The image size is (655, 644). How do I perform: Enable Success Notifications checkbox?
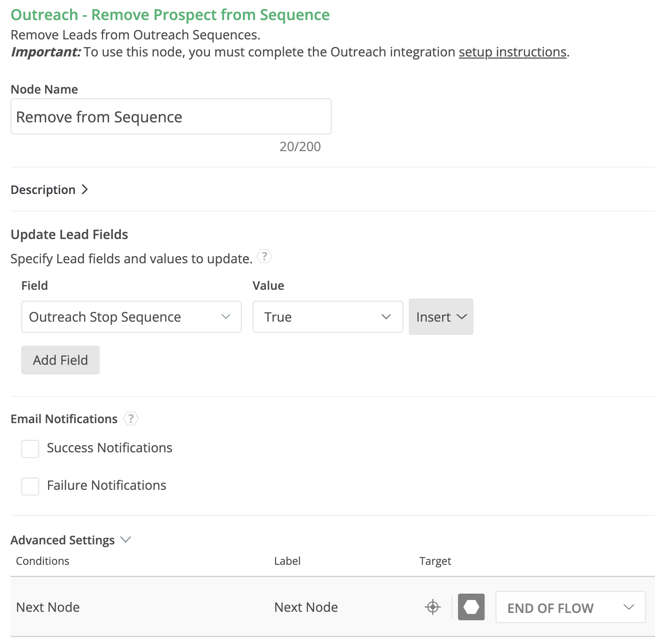coord(30,449)
